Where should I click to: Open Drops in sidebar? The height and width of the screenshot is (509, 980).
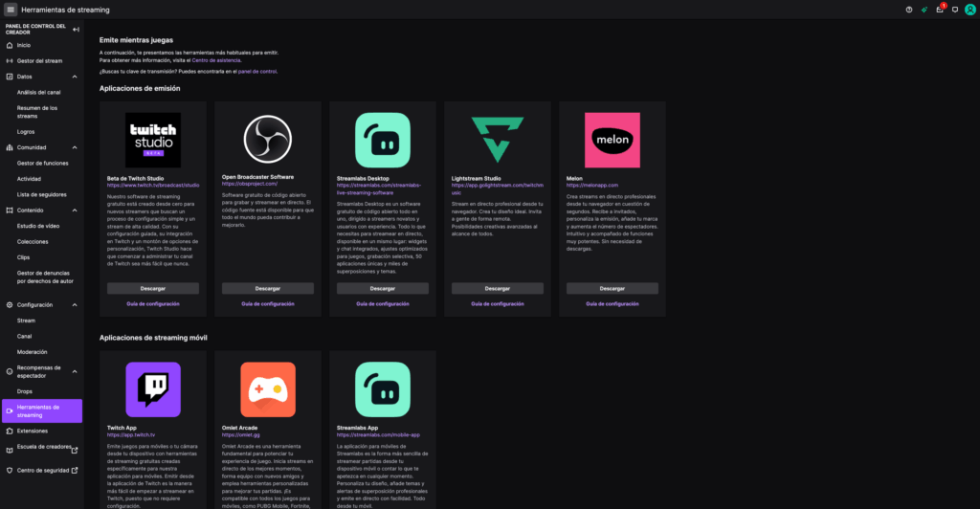(x=24, y=391)
